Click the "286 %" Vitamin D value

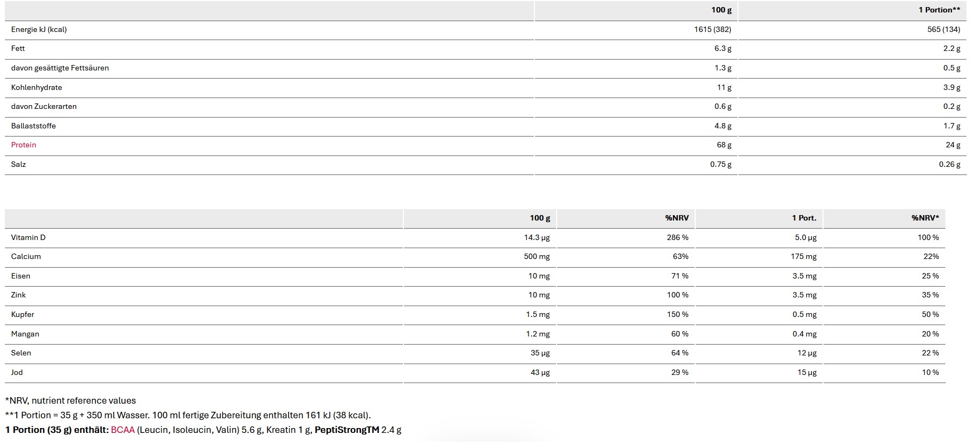(677, 238)
